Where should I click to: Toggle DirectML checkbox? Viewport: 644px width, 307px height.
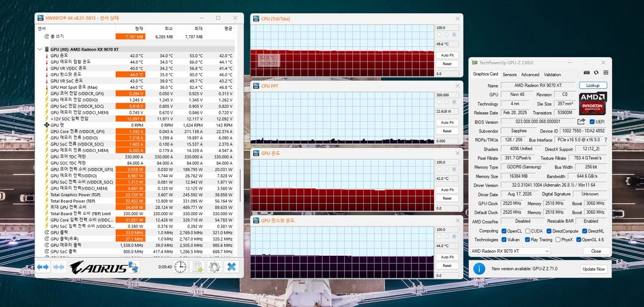pos(584,231)
